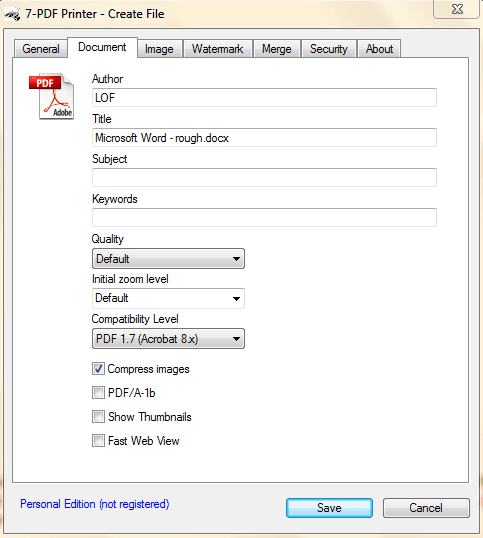Open the Compatibility Level combo box
This screenshot has width=483, height=538.
168,339
